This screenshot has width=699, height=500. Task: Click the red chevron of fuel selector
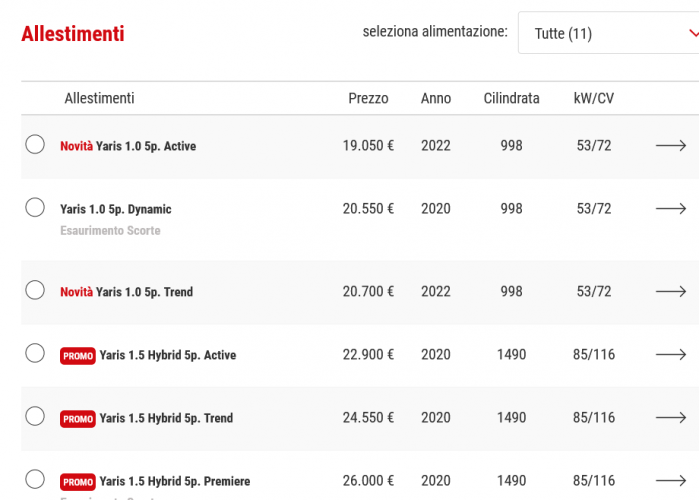coord(693,33)
